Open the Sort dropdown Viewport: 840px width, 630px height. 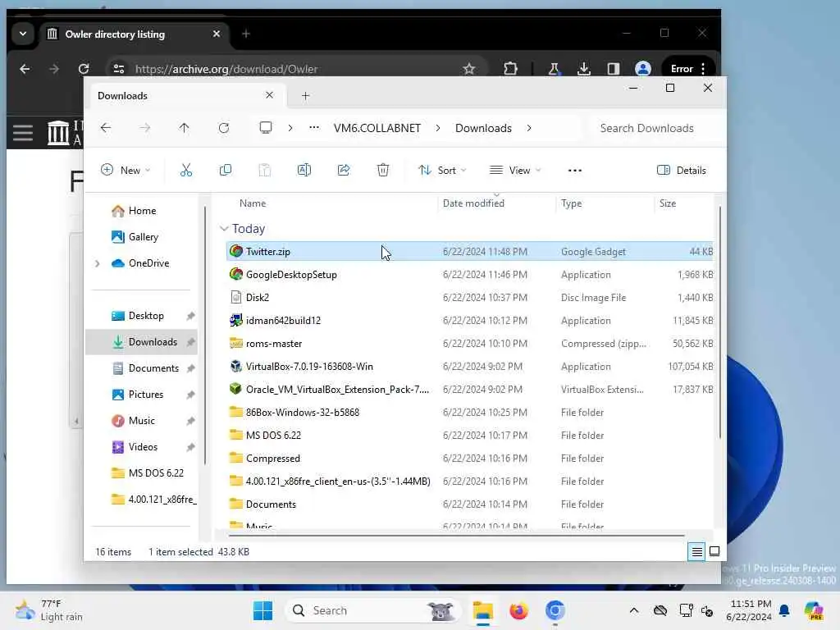coord(442,171)
